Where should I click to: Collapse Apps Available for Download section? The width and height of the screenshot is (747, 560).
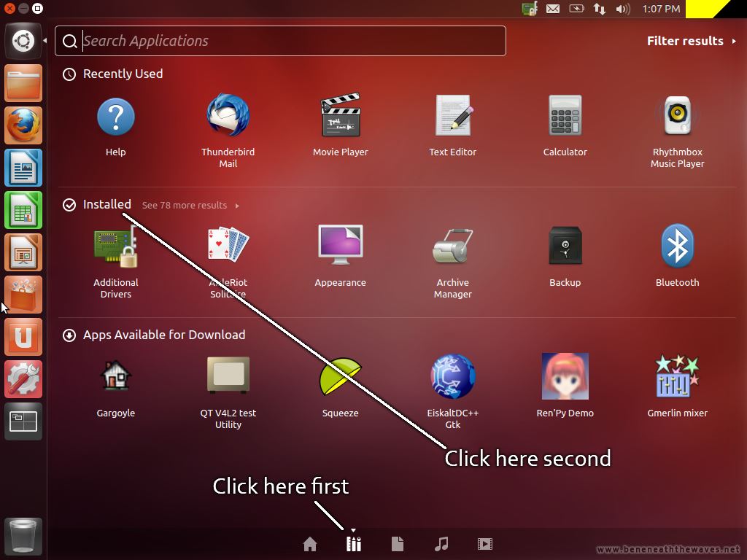click(x=154, y=335)
